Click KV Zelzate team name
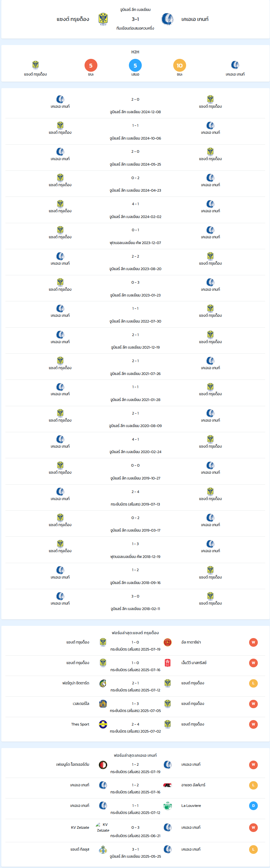The width and height of the screenshot is (270, 868). click(x=80, y=827)
